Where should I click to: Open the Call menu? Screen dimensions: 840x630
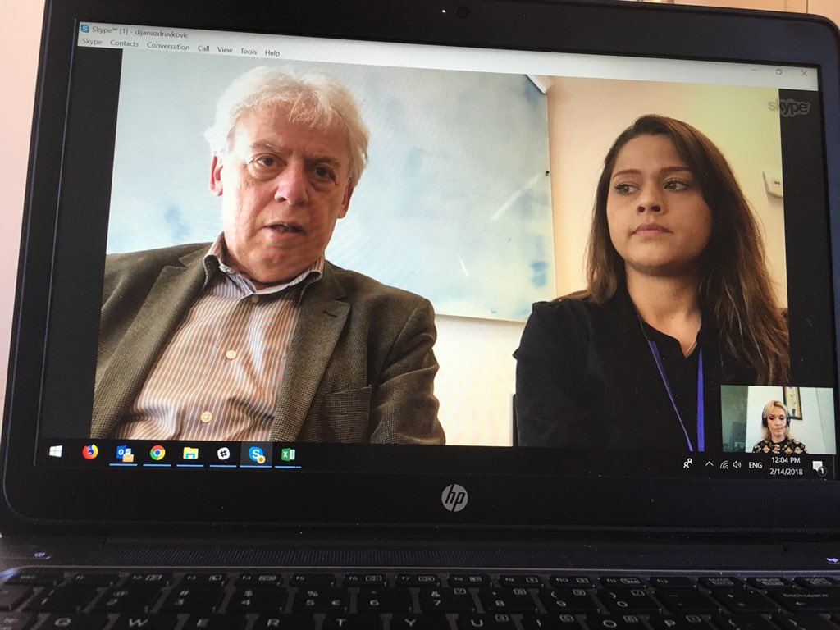(x=203, y=48)
